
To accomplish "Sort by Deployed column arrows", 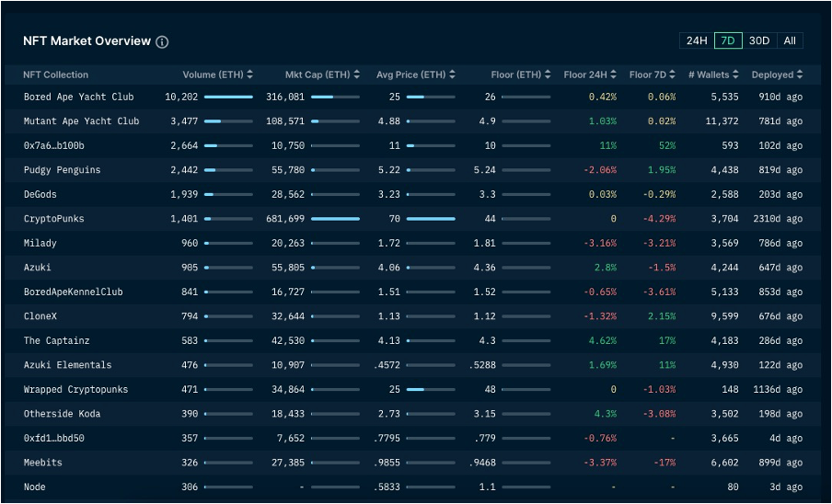I will pos(800,74).
